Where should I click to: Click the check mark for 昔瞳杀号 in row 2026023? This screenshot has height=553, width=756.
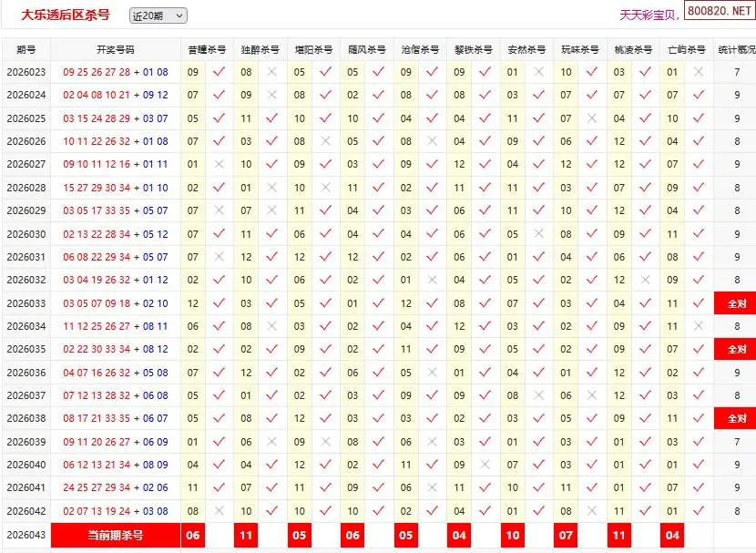coord(219,72)
